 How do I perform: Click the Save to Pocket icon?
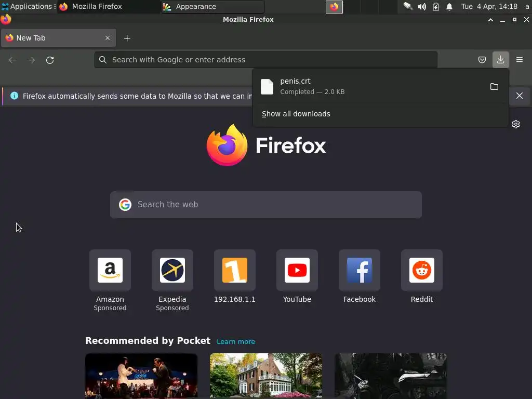(x=482, y=60)
